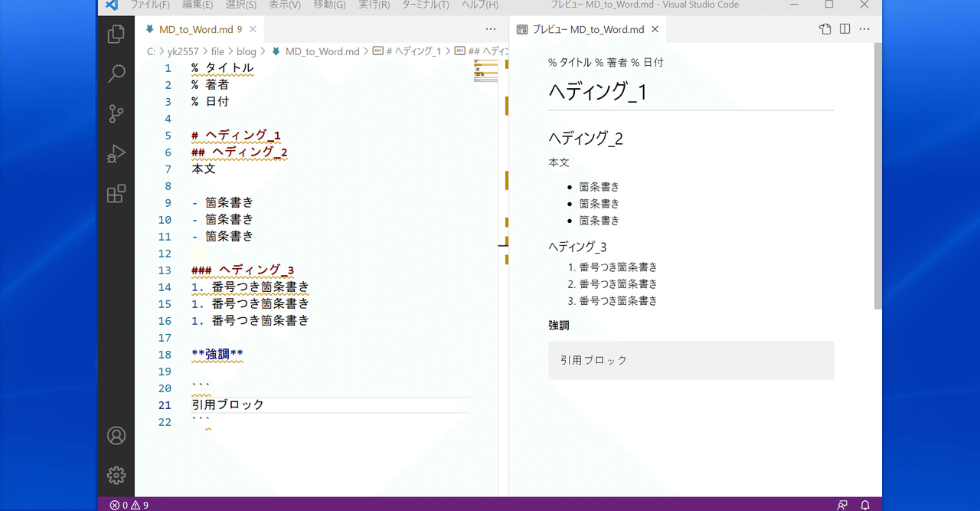The image size is (980, 511).
Task: Minimize the VS Code window
Action: tap(793, 5)
